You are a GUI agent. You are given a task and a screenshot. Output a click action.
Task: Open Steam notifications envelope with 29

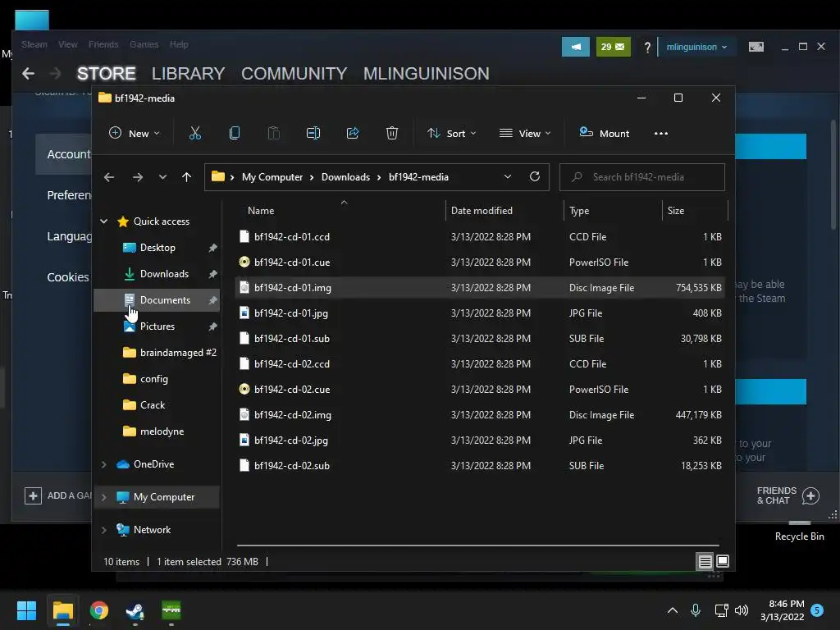click(x=613, y=47)
